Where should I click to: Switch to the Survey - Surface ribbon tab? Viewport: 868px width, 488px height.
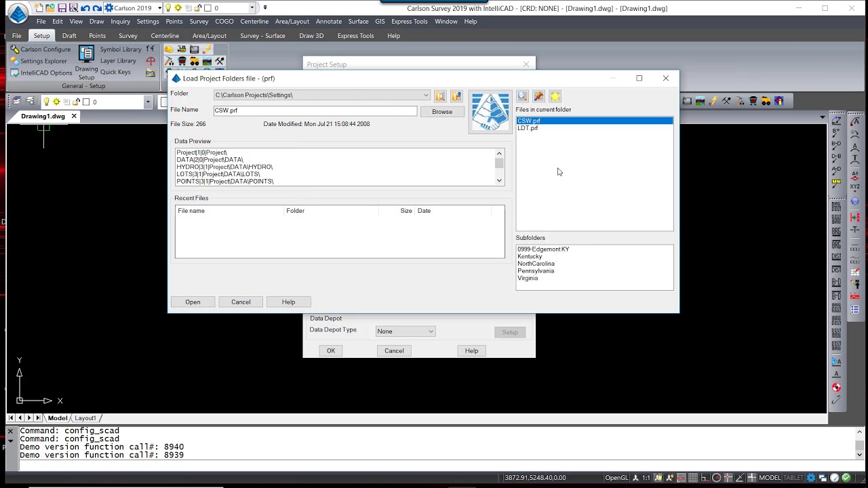[x=262, y=36]
